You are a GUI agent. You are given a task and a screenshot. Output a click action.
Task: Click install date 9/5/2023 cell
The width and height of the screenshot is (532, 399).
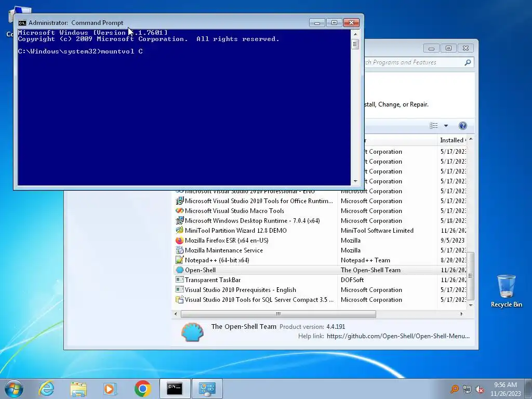coord(453,241)
